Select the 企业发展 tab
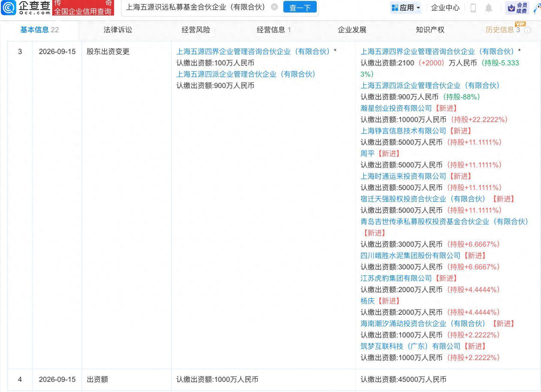The height and width of the screenshot is (392, 541). click(x=352, y=30)
